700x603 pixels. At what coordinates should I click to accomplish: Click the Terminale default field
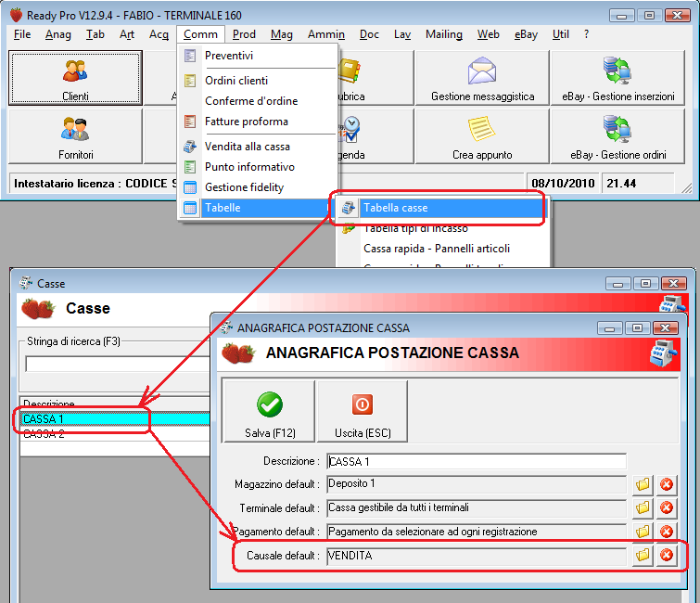(x=477, y=507)
